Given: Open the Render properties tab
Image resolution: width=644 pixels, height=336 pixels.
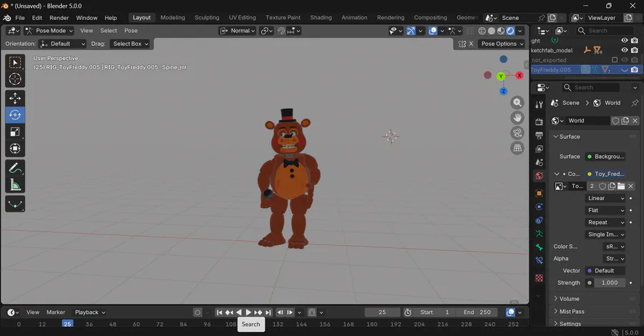Looking at the screenshot, I should pos(540,122).
